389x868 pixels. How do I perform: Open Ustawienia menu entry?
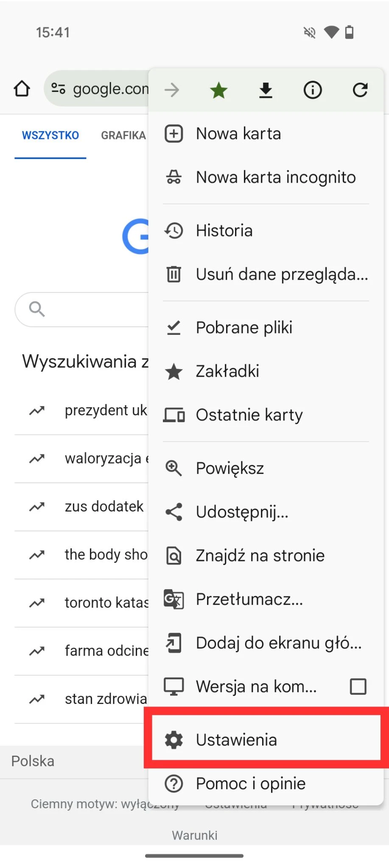pos(266,740)
